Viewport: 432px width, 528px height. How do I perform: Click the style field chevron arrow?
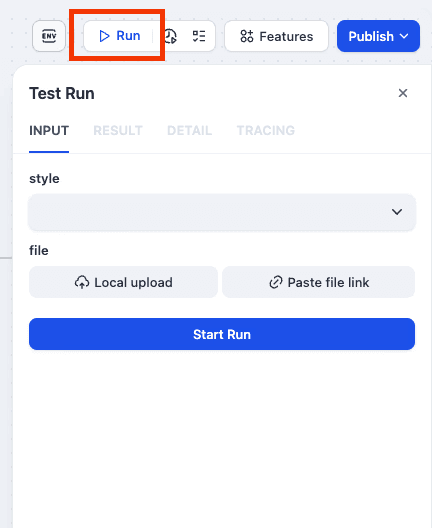click(397, 212)
